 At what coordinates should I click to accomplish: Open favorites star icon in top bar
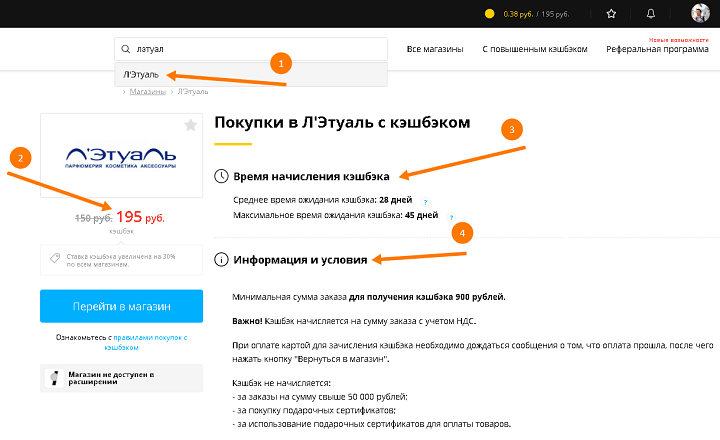pos(611,14)
